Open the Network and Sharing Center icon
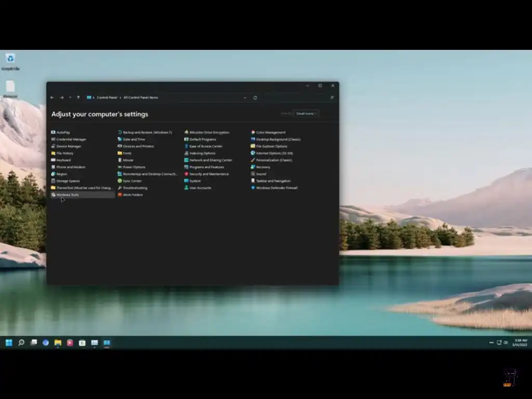This screenshot has width=532, height=399. coord(187,160)
